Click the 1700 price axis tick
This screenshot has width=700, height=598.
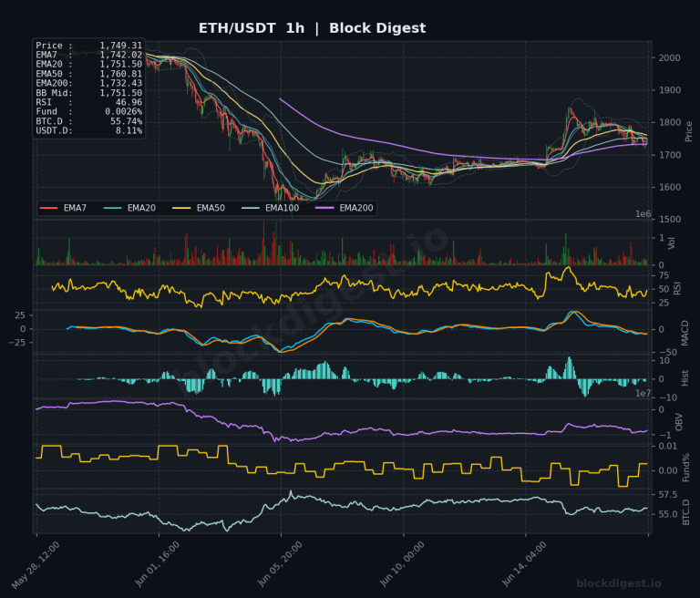[670, 155]
